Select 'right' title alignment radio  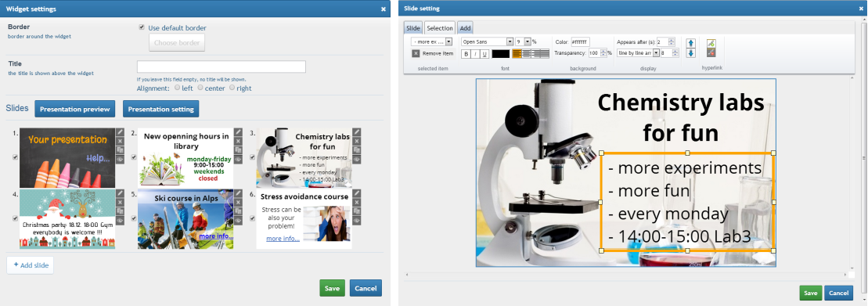232,88
